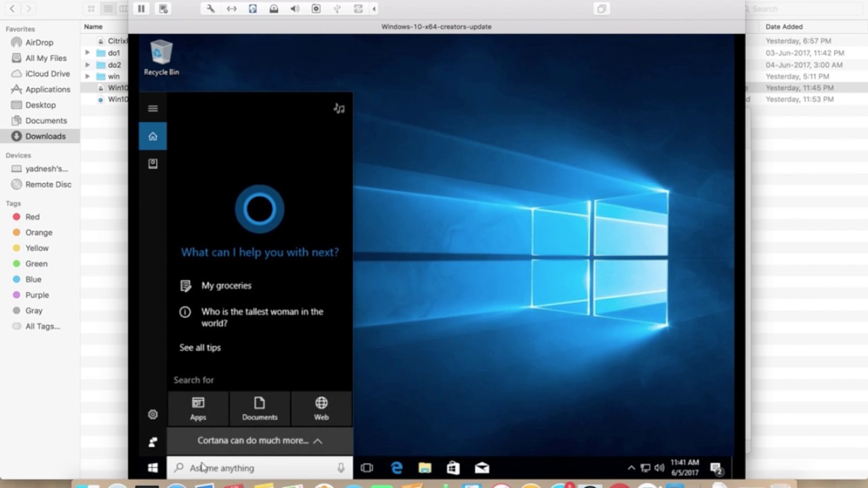Click the network tray icon
Screen dimensions: 868x488
(x=646, y=468)
